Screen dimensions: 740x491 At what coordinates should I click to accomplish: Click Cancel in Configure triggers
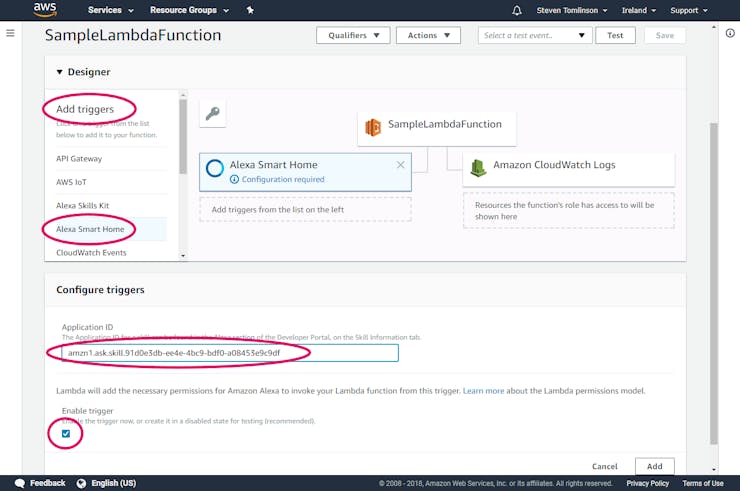pyautogui.click(x=605, y=466)
